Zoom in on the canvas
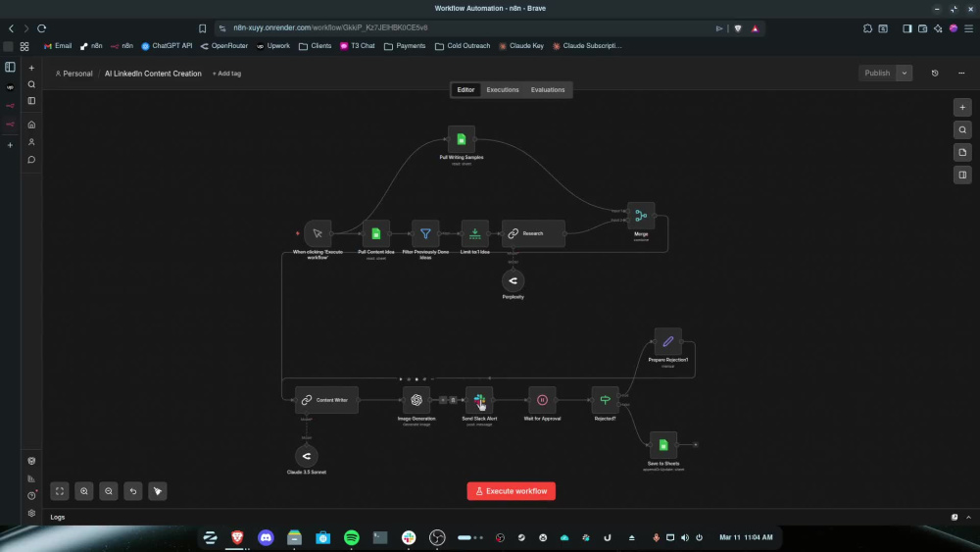Image resolution: width=980 pixels, height=552 pixels. pyautogui.click(x=83, y=491)
